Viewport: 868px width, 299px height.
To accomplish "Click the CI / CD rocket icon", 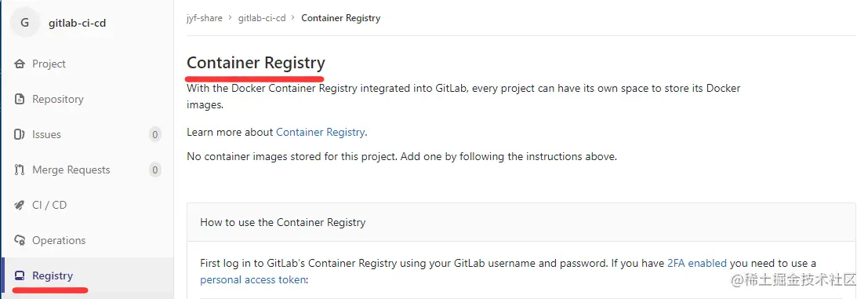I will click(20, 206).
